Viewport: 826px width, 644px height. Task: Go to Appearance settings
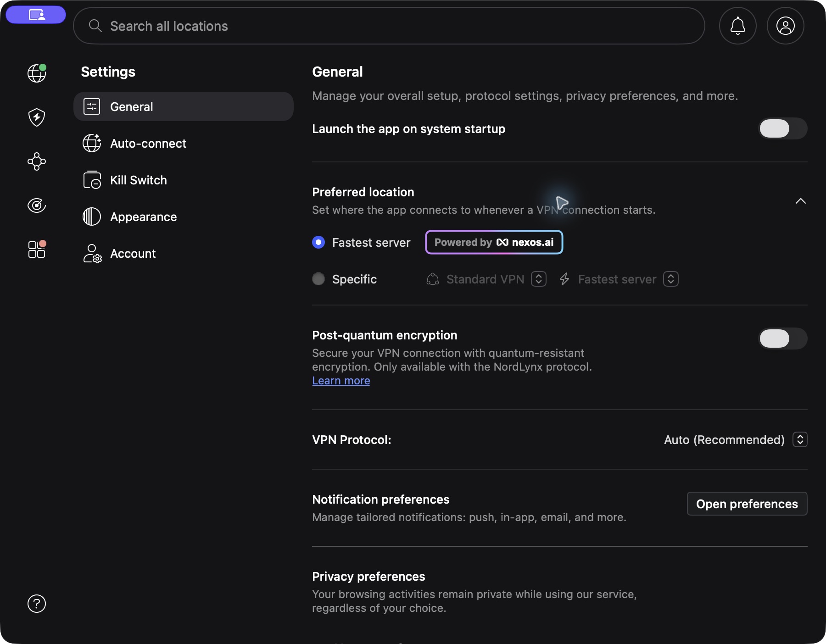184,217
